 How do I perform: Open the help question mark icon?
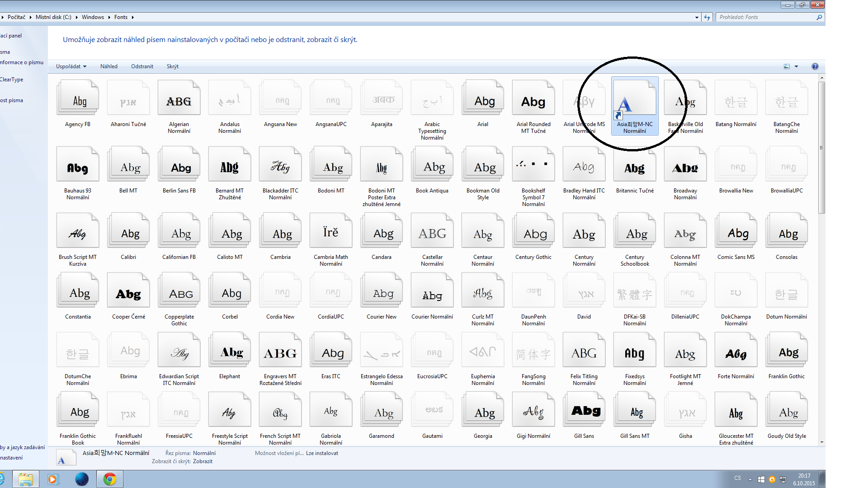click(x=815, y=66)
